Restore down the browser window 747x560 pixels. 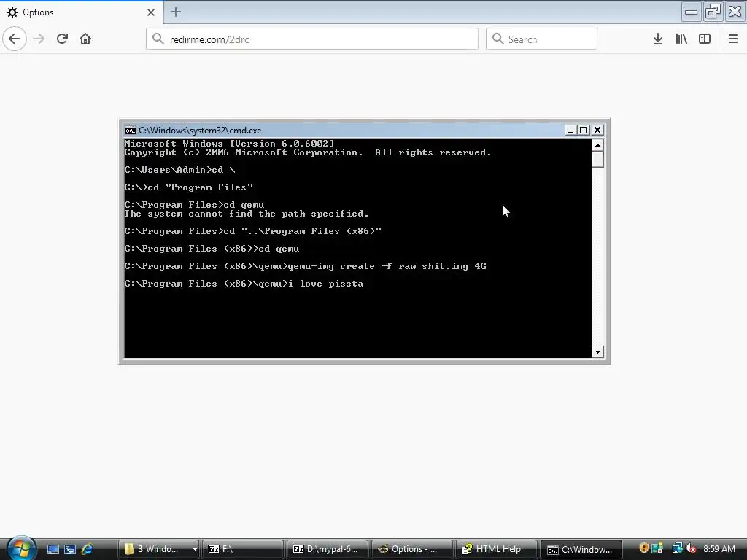click(x=713, y=12)
